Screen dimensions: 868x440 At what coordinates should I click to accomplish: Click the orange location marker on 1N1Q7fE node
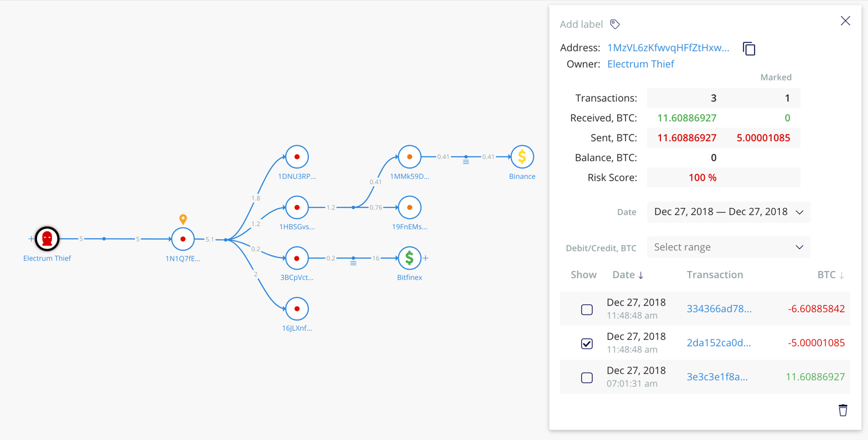tap(183, 220)
